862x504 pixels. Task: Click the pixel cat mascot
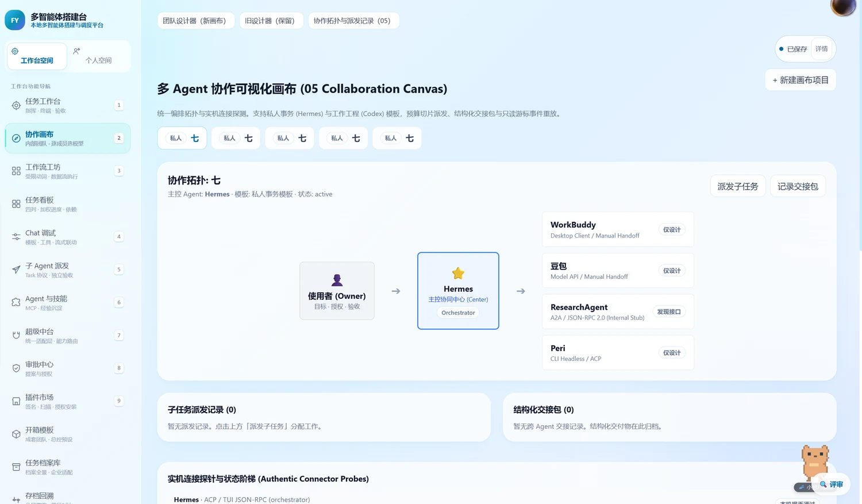click(x=815, y=462)
